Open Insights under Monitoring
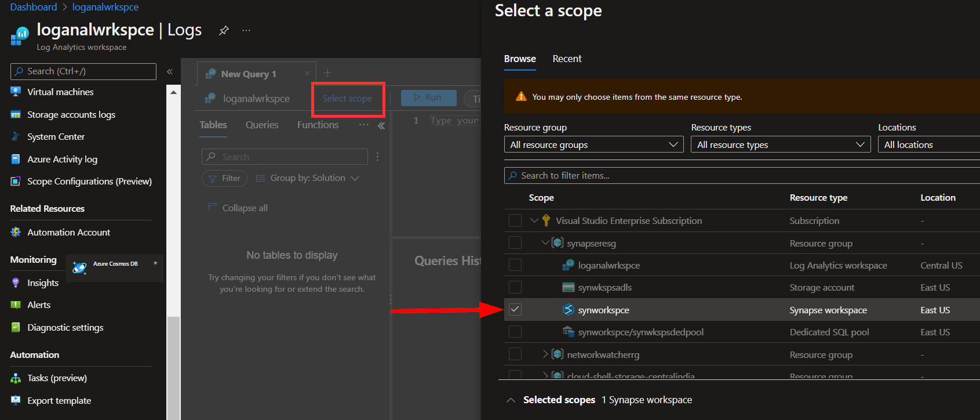The height and width of the screenshot is (420, 980). tap(43, 283)
